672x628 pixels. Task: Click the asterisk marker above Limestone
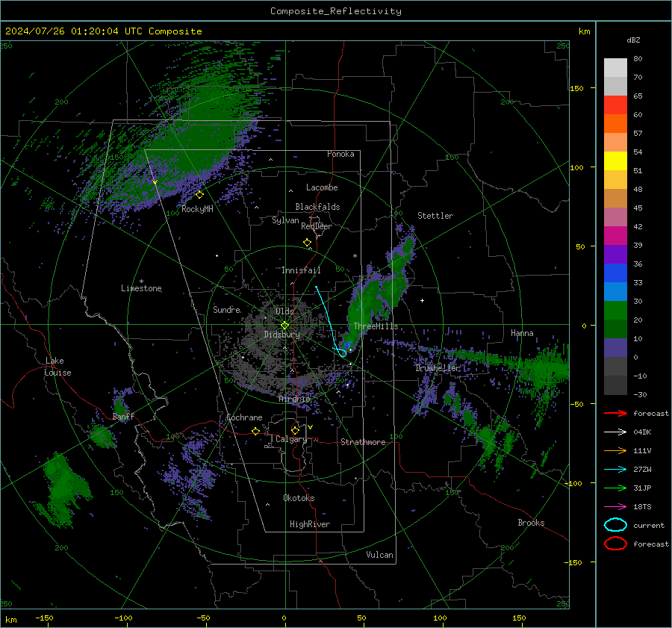pyautogui.click(x=141, y=282)
